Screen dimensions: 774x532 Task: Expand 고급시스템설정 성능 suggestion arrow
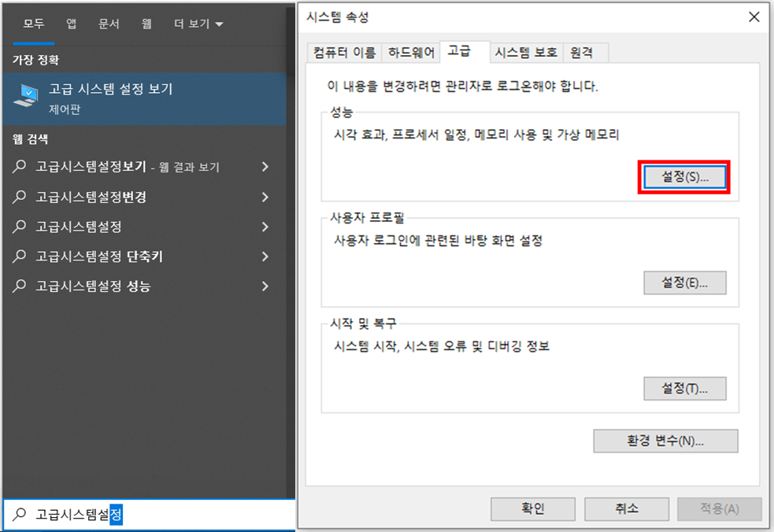265,286
